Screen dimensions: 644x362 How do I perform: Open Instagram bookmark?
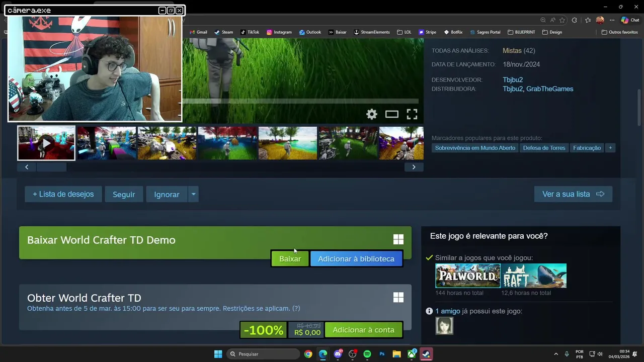click(x=279, y=32)
